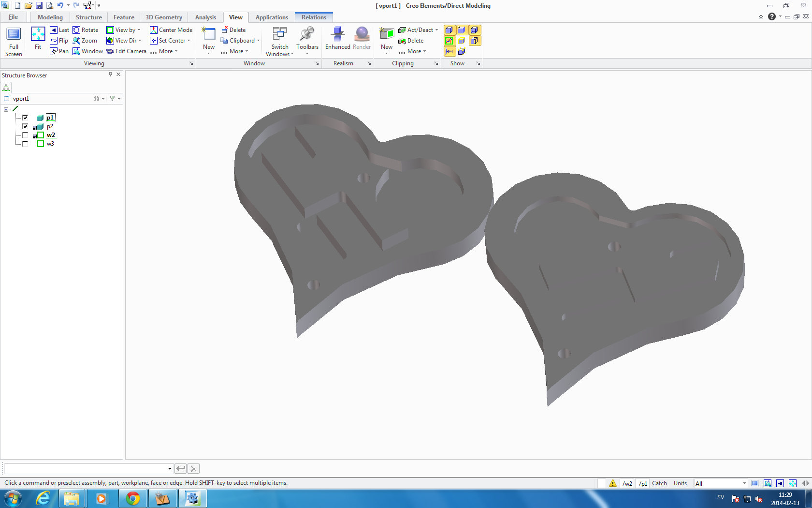Click the structure tree icon in Structure Browser
812x508 pixels.
[x=6, y=88]
